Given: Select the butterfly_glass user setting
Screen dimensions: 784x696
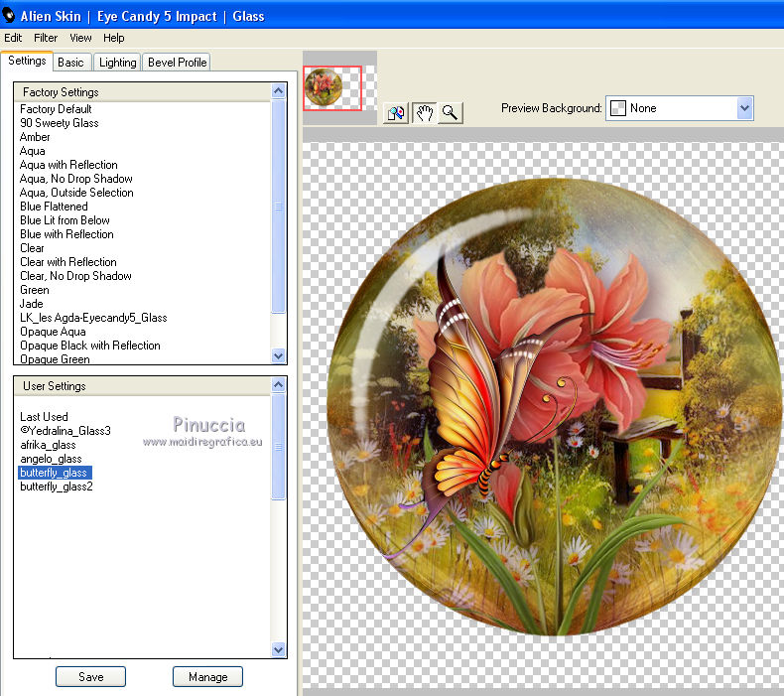Looking at the screenshot, I should point(55,473).
